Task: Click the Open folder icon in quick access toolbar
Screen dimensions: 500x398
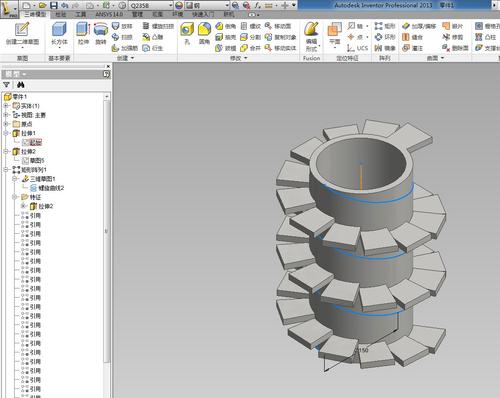Action: 42,5
